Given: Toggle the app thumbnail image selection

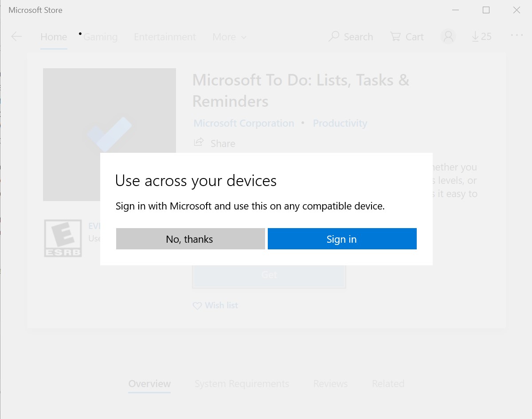Looking at the screenshot, I should tap(110, 135).
